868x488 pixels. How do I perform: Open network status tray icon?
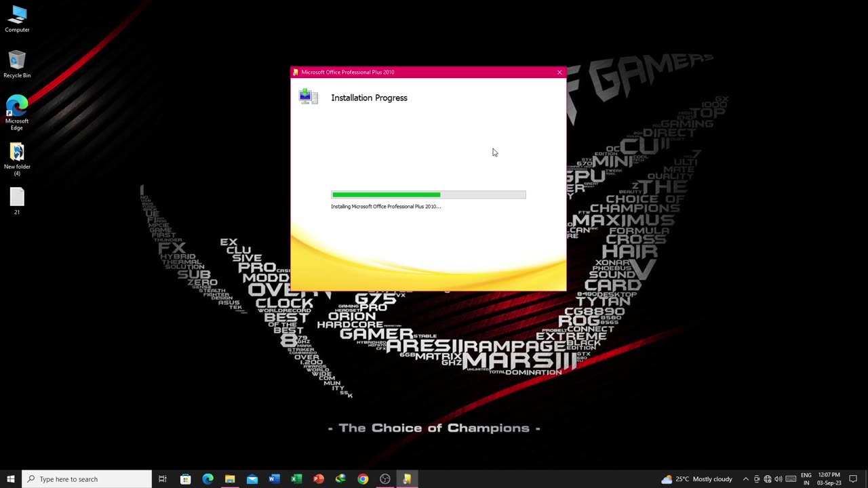[x=768, y=479]
